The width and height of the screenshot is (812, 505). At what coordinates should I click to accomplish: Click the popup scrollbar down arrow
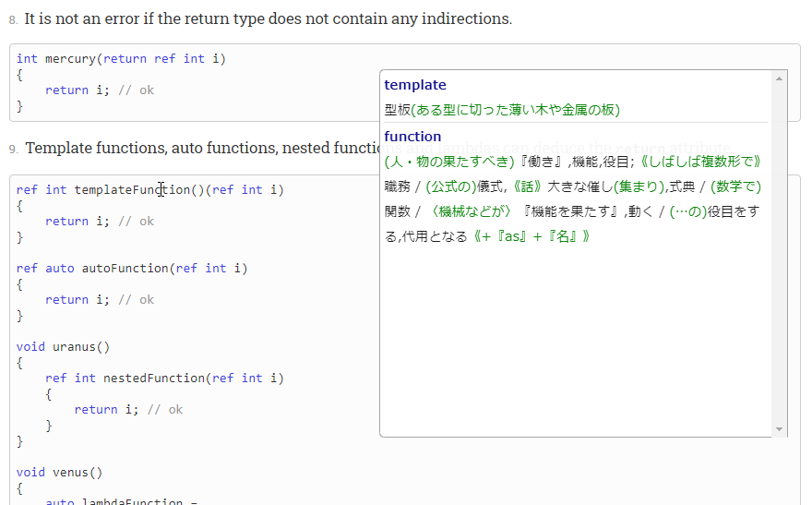point(781,429)
